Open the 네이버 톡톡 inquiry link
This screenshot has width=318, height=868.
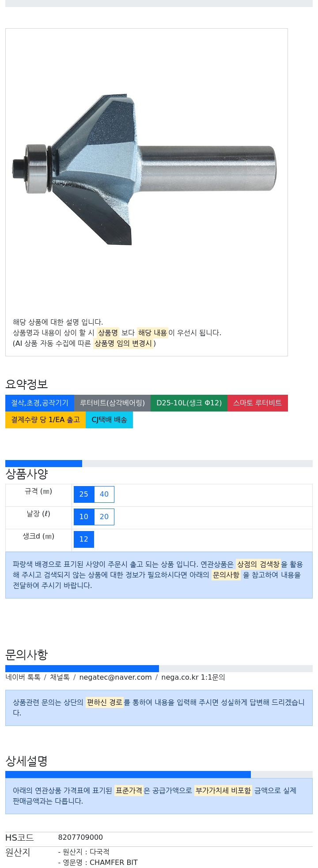23,677
